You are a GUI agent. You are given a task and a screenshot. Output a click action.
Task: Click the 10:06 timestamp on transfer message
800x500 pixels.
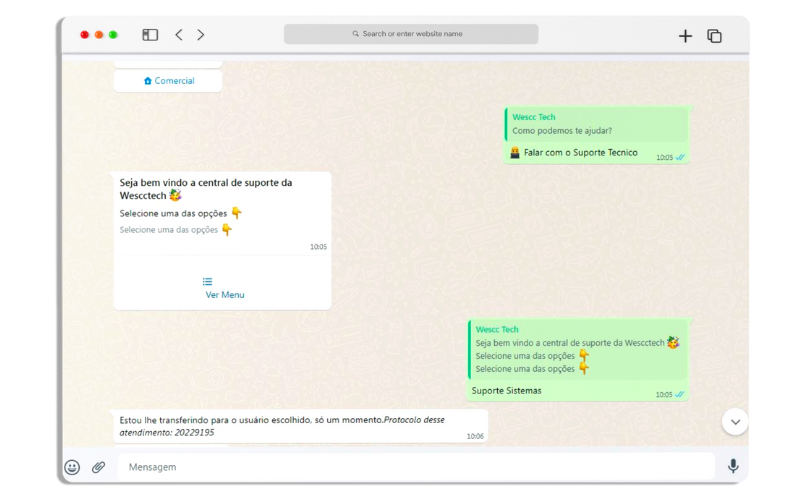click(475, 436)
